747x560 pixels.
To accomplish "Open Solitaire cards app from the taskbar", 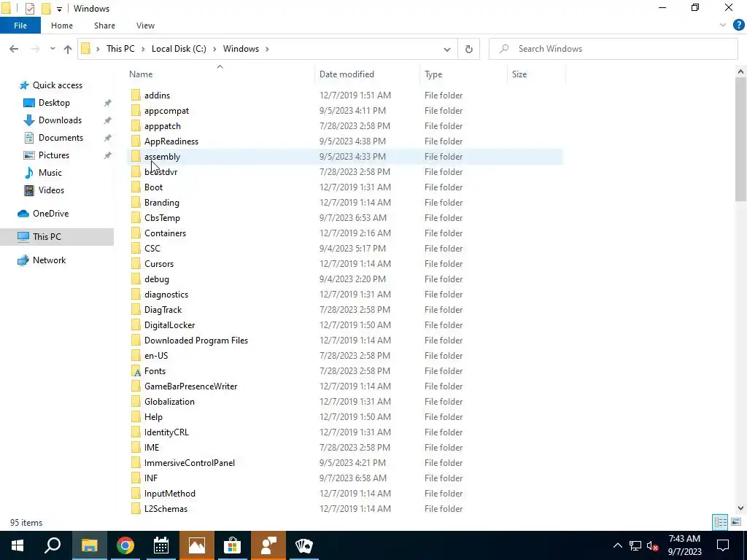I will point(304,545).
